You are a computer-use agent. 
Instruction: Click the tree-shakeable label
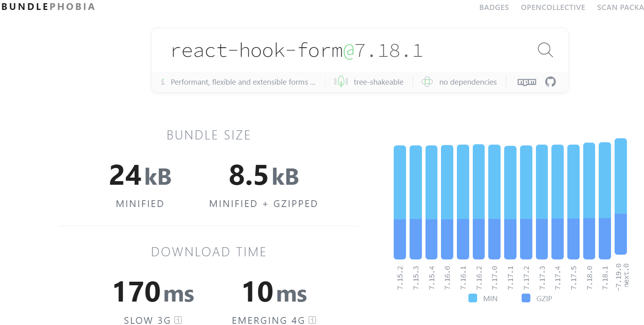point(378,82)
